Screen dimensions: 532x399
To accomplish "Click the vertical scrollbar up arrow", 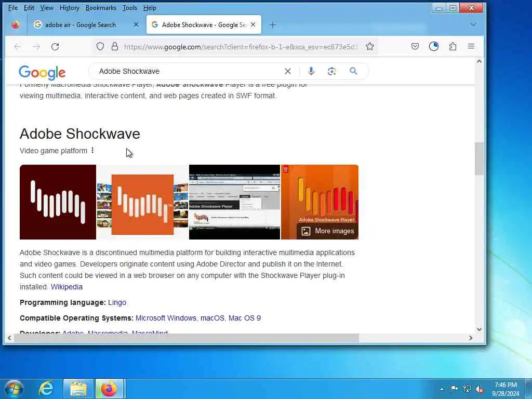I will click(479, 61).
